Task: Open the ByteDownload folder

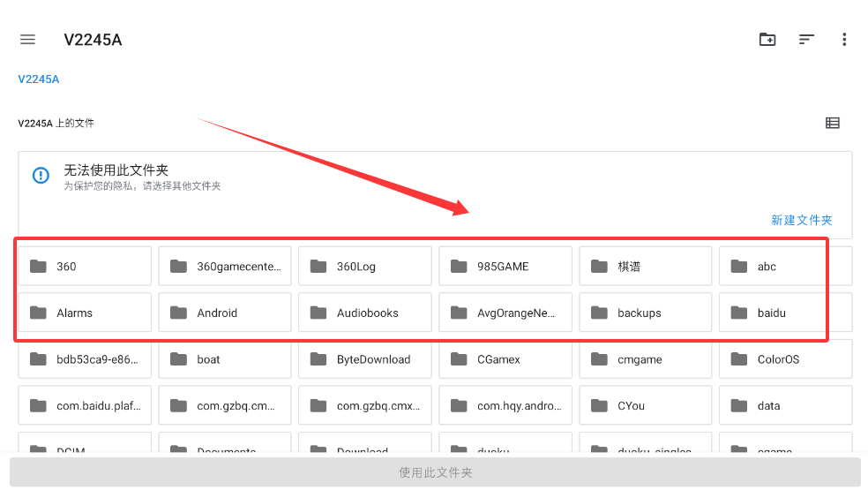Action: pyautogui.click(x=365, y=360)
